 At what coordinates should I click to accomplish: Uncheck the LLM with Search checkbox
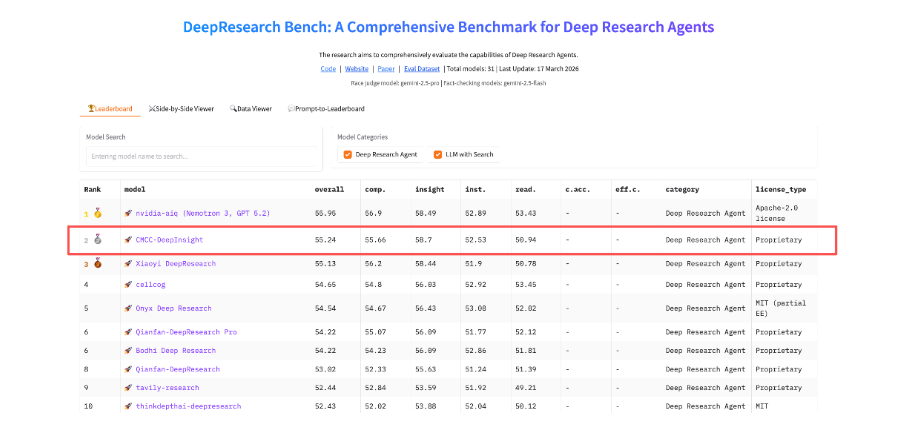(x=438, y=155)
